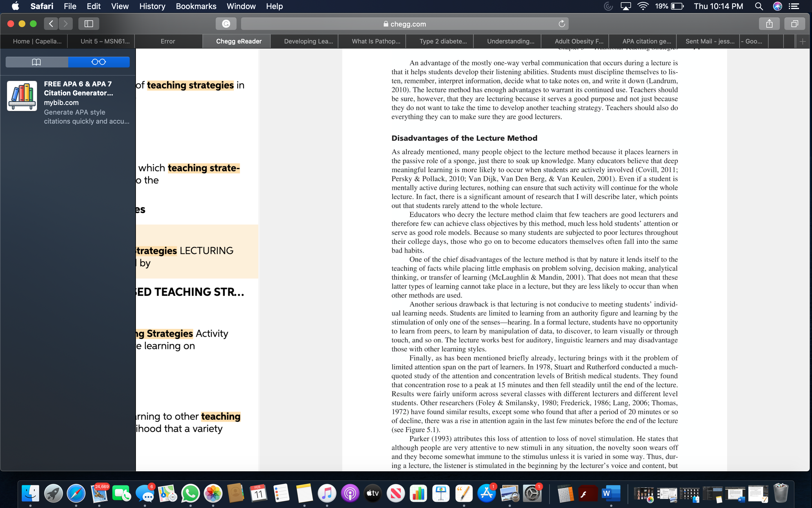
Task: Open App Store in the Dock
Action: point(487,493)
